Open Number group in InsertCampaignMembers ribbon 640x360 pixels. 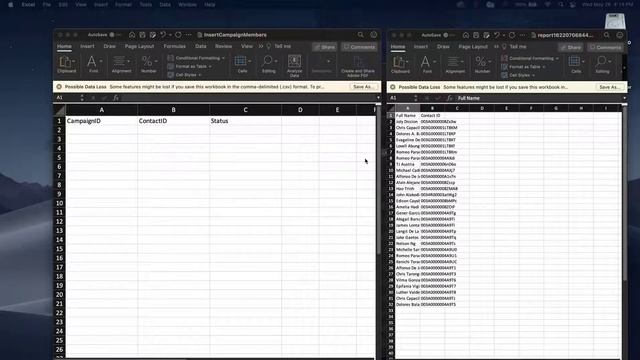pos(149,64)
